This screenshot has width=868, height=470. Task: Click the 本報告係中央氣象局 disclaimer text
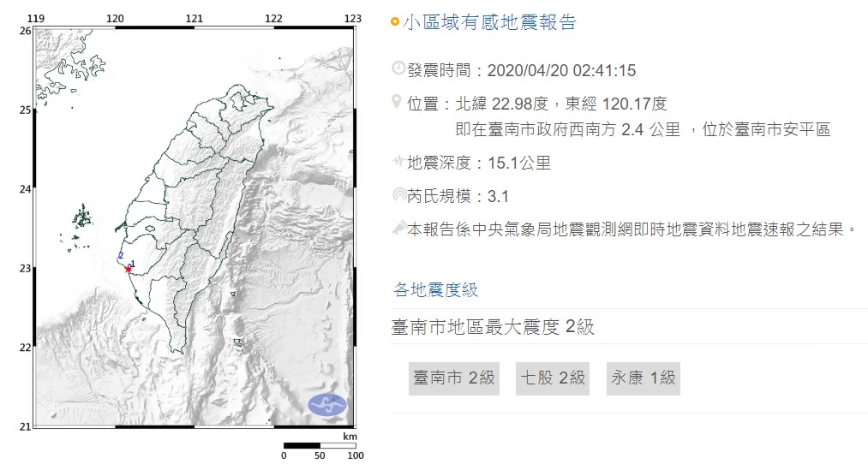632,229
